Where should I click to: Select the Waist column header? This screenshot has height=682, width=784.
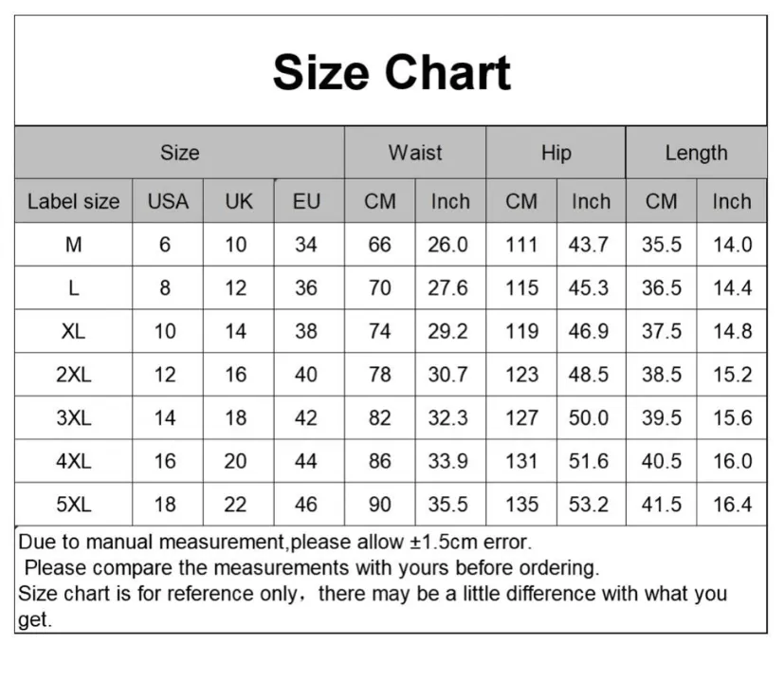tap(415, 153)
